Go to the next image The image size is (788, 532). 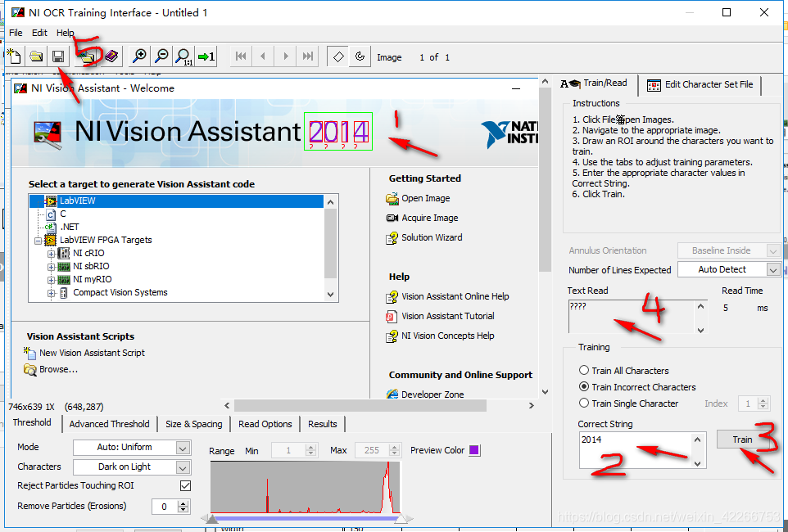coord(285,56)
